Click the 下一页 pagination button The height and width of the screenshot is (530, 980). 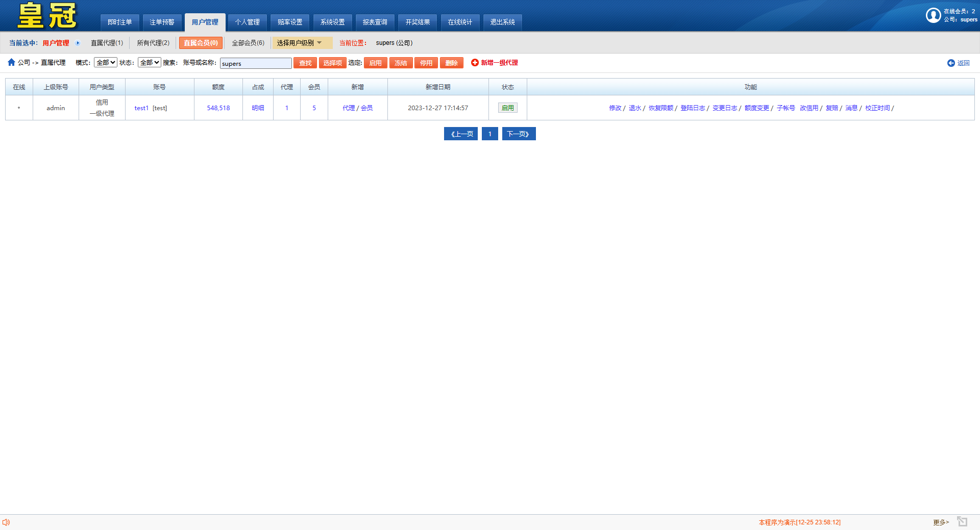pos(519,134)
